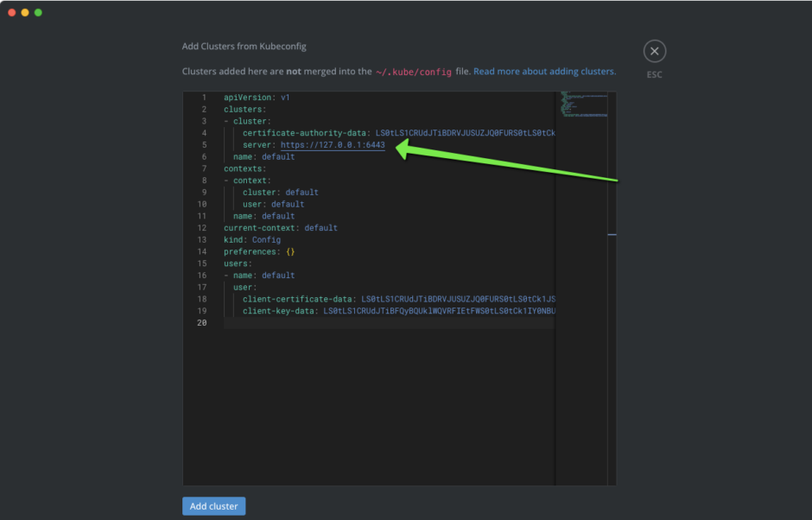Click the kind: Config line
812x520 pixels.
coord(251,240)
